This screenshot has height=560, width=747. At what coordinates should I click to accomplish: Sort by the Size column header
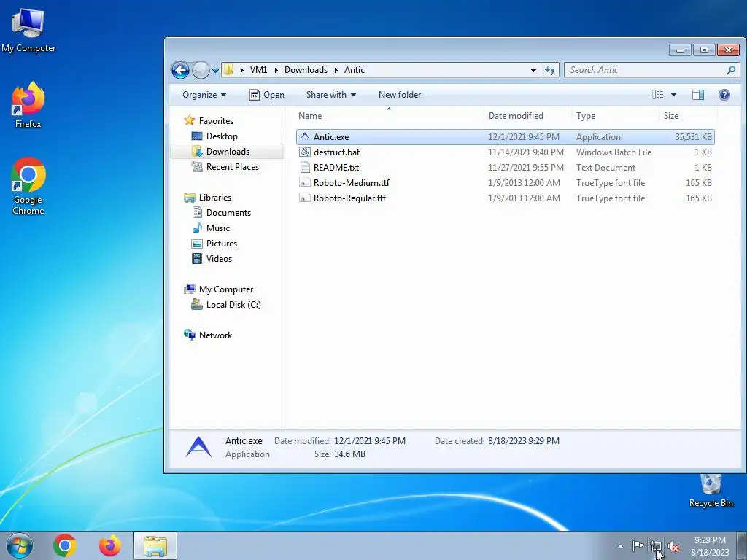pos(671,116)
